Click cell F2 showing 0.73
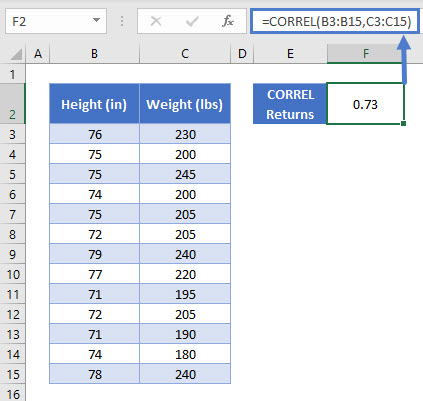Viewport: 423px width, 401px height. point(365,104)
